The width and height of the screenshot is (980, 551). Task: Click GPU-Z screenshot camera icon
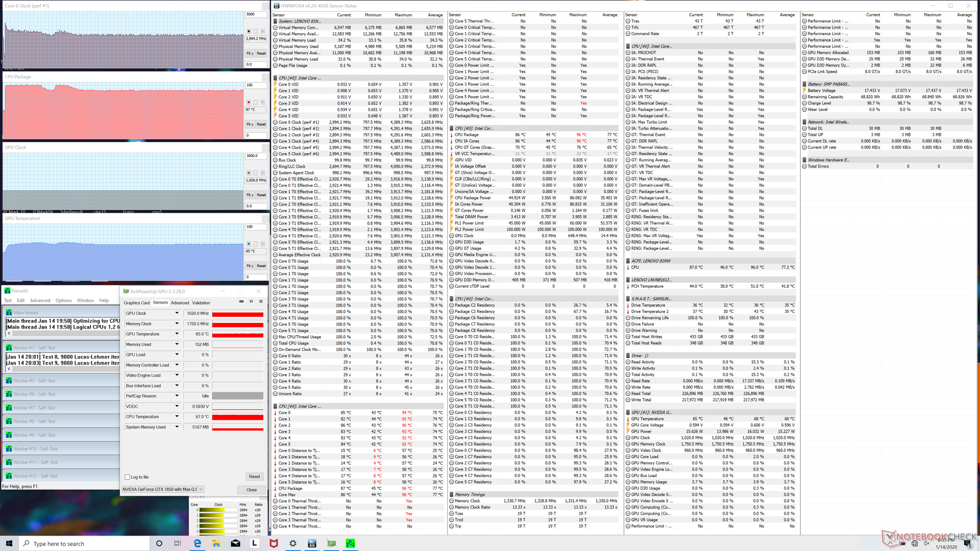coord(241,302)
